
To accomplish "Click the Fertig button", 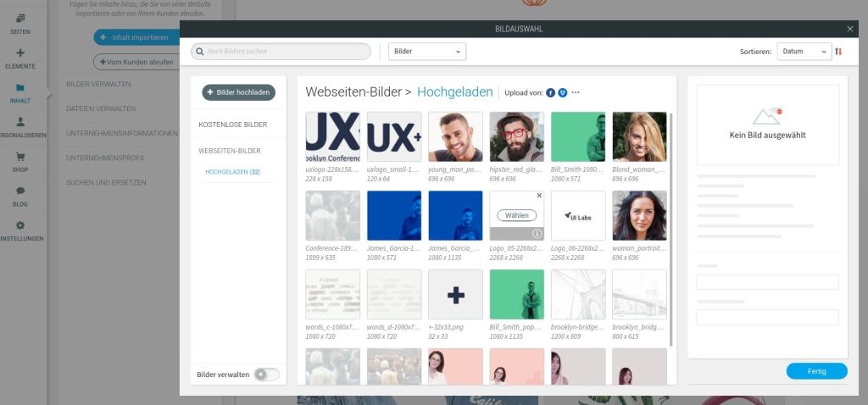I will 816,371.
